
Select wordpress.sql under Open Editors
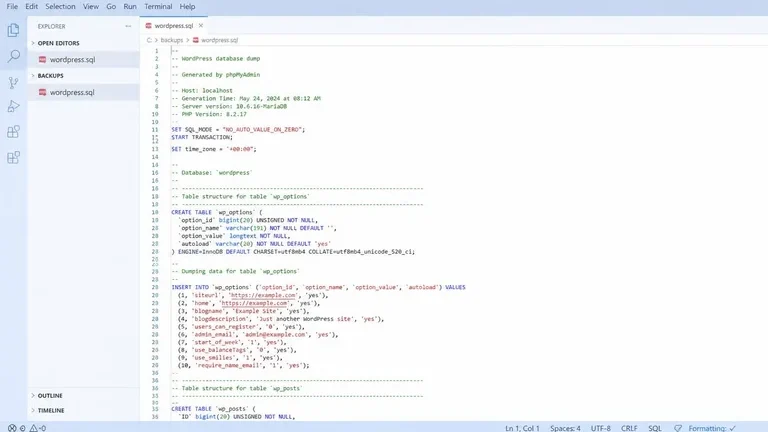[83, 59]
